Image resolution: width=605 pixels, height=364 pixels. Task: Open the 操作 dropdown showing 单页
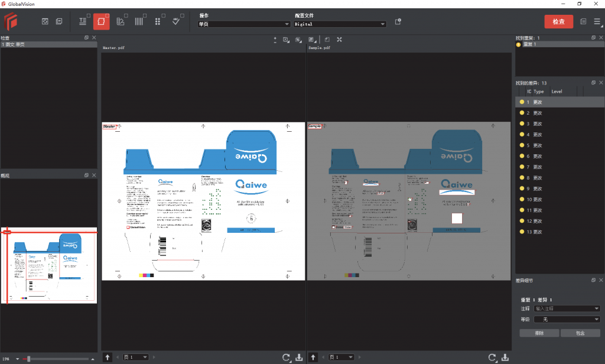pyautogui.click(x=244, y=24)
